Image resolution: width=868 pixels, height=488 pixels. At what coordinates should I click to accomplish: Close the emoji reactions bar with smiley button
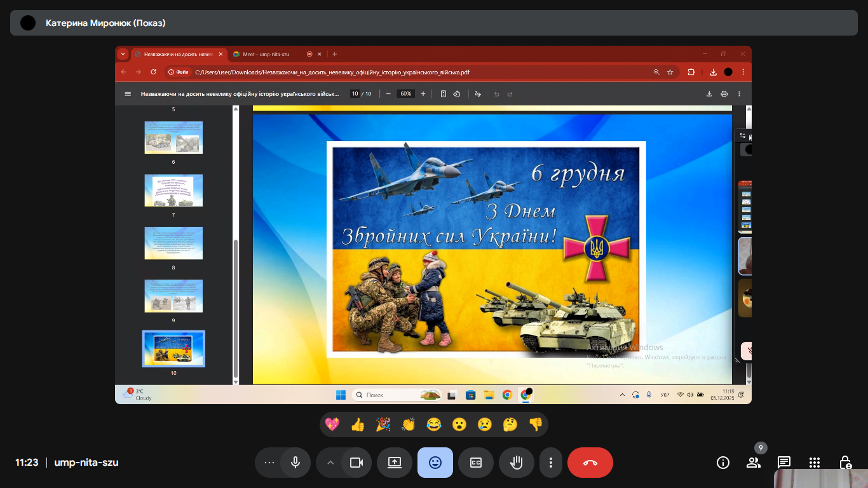tap(435, 463)
